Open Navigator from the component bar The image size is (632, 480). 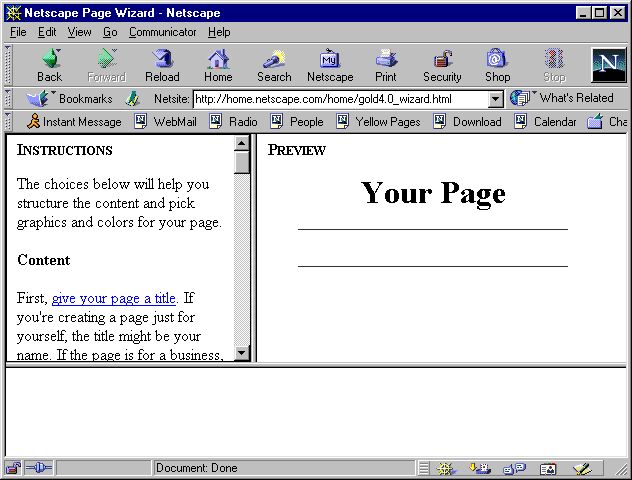coord(447,468)
